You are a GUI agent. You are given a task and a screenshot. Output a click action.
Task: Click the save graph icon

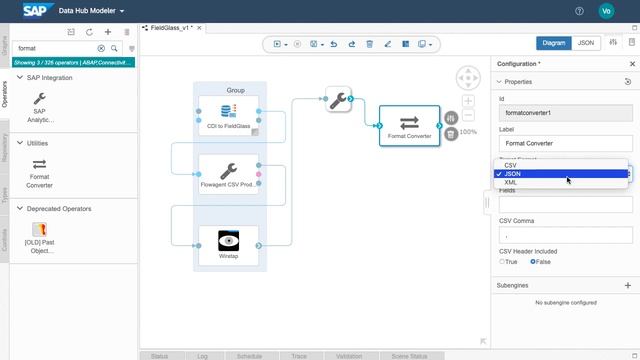tap(313, 44)
